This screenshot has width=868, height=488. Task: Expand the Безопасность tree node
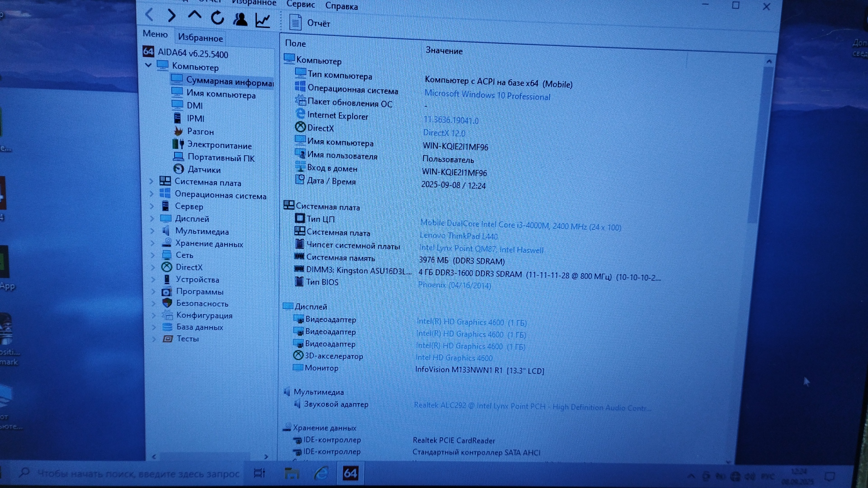click(153, 303)
